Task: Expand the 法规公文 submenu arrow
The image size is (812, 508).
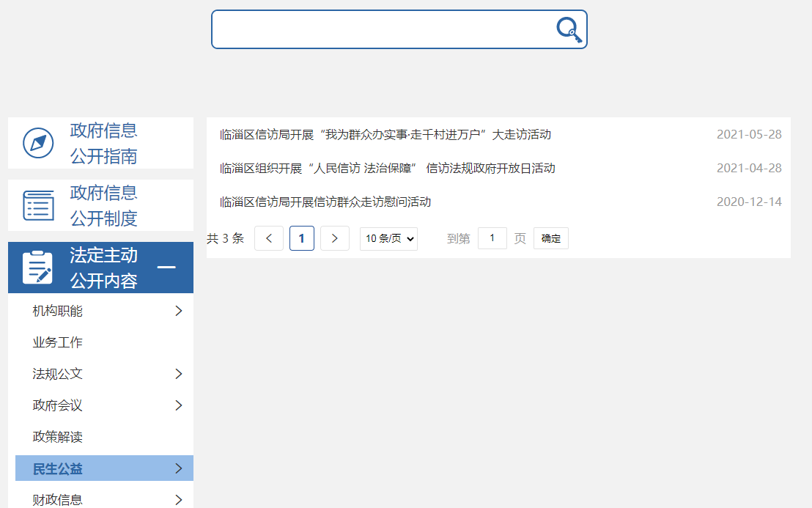Action: point(178,374)
